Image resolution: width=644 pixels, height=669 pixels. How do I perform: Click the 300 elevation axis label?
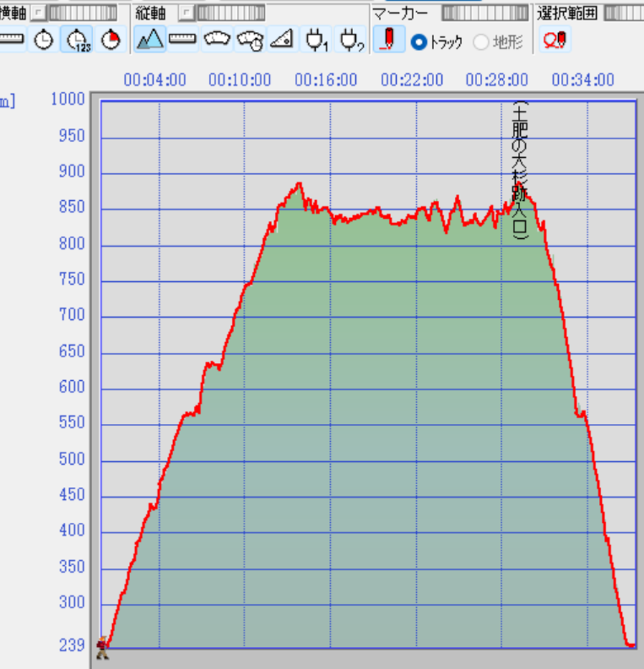pos(71,602)
